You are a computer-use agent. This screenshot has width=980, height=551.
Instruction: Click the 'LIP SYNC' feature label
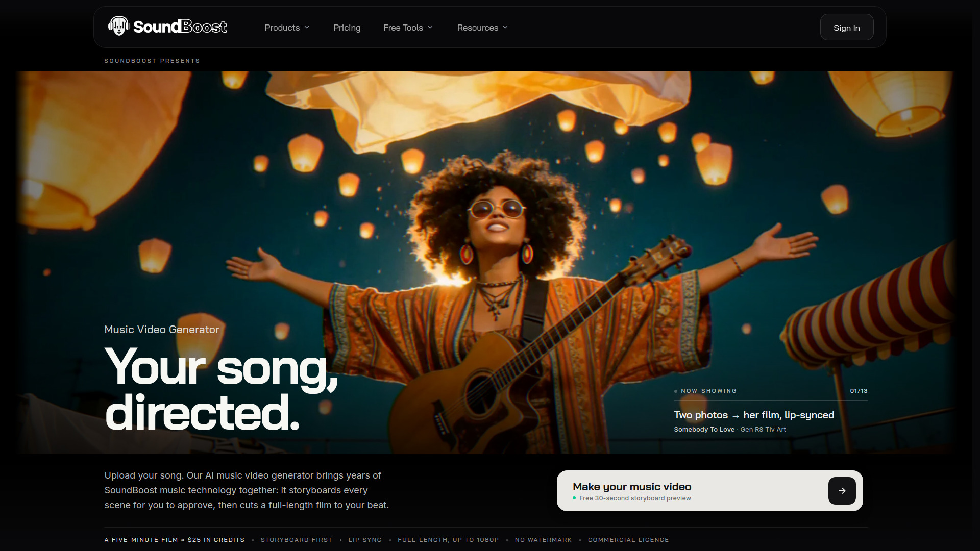pos(365,540)
